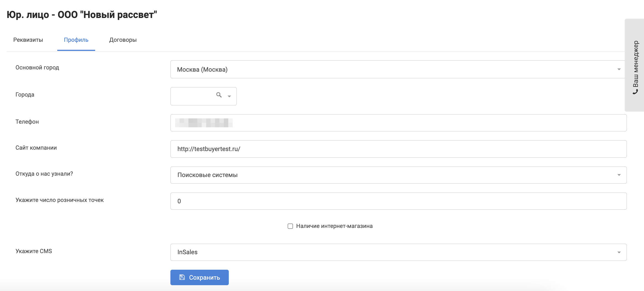Click the caret arrow in Города selector
The width and height of the screenshot is (644, 291).
point(229,96)
